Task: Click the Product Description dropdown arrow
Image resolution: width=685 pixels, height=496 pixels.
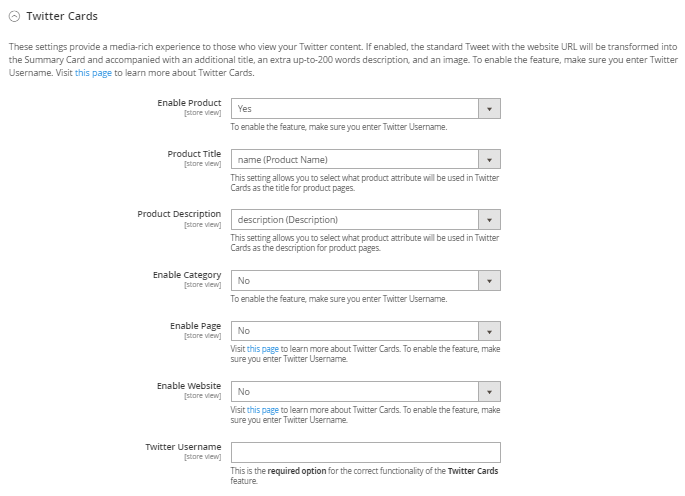Action: pos(489,220)
